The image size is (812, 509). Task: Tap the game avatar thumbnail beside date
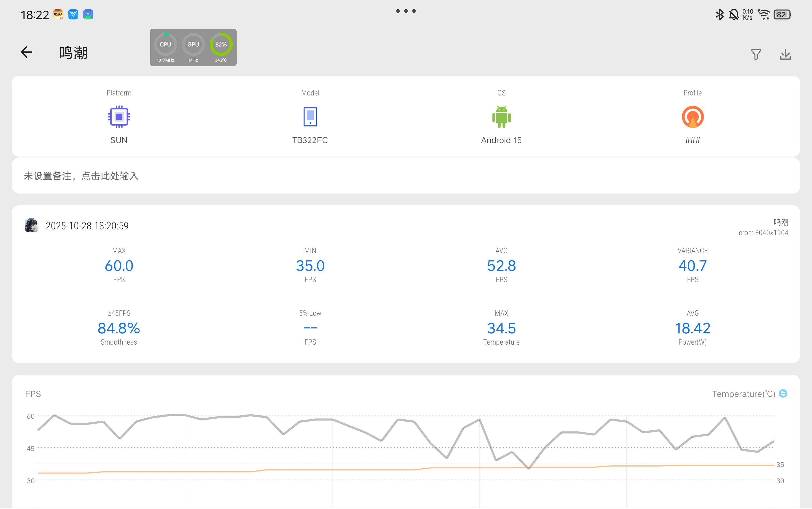coord(32,226)
